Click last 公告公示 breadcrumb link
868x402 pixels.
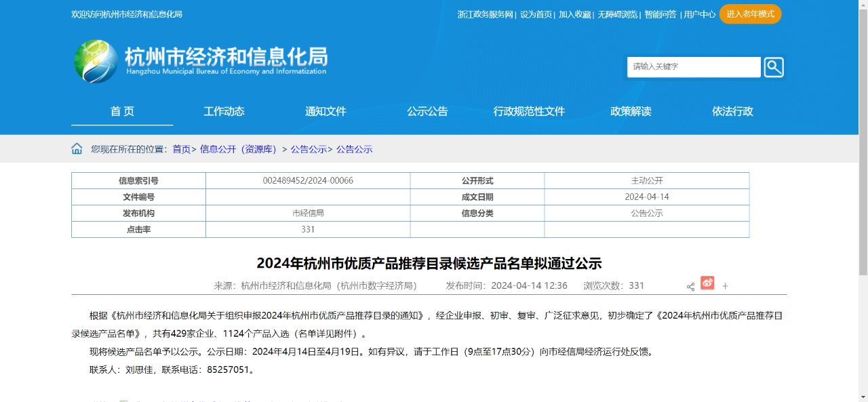click(355, 149)
